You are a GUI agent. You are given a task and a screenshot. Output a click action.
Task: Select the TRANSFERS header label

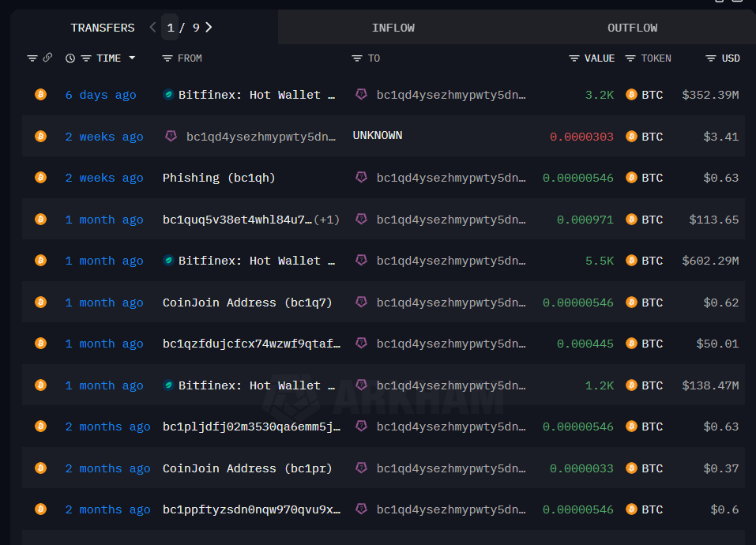click(x=103, y=27)
